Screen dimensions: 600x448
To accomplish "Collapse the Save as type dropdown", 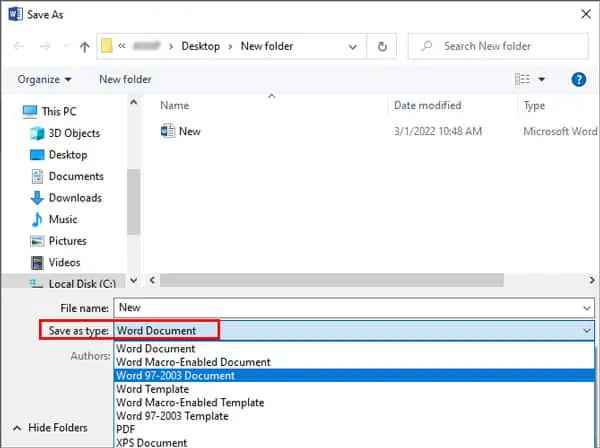I will [587, 331].
